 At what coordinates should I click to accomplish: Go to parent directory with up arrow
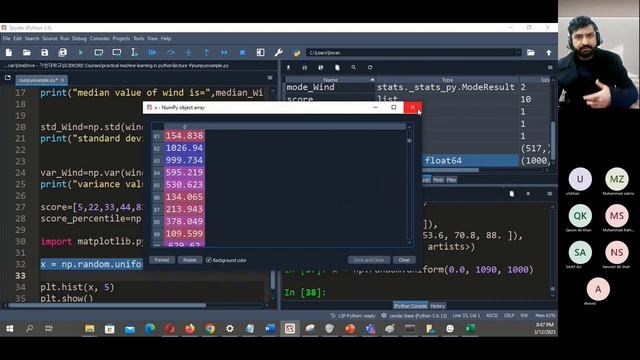pos(549,53)
